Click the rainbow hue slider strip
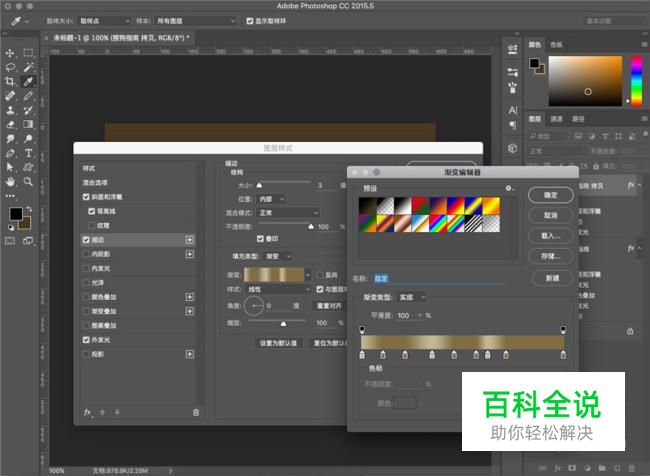This screenshot has width=650, height=476. (639, 78)
